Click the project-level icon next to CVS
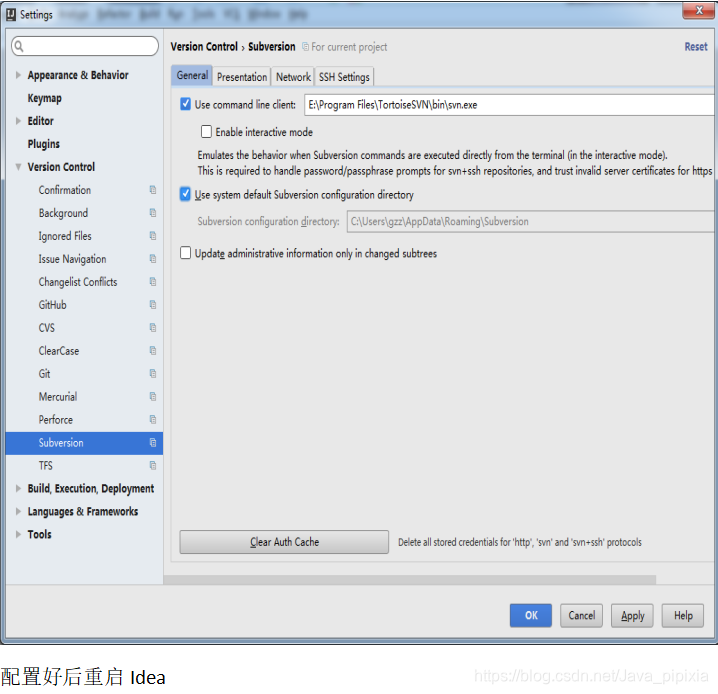718x694 pixels. pyautogui.click(x=153, y=328)
